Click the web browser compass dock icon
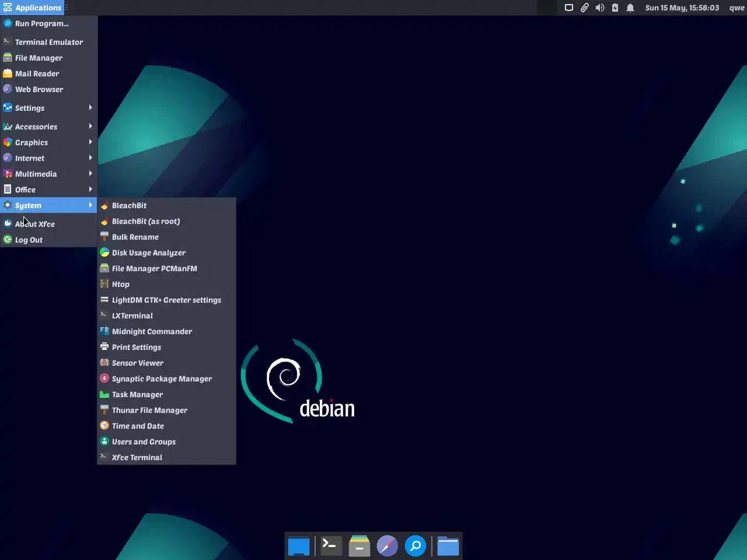This screenshot has width=747, height=560. [388, 546]
